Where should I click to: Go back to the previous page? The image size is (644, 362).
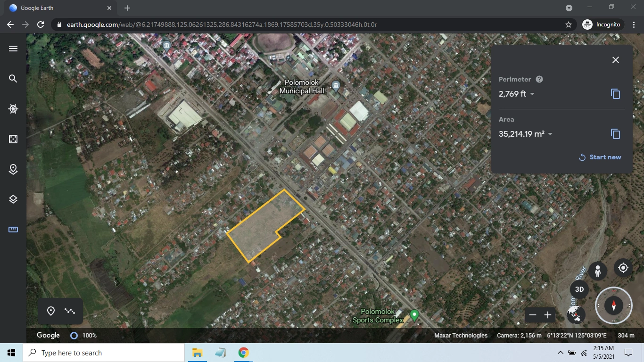pos(10,25)
